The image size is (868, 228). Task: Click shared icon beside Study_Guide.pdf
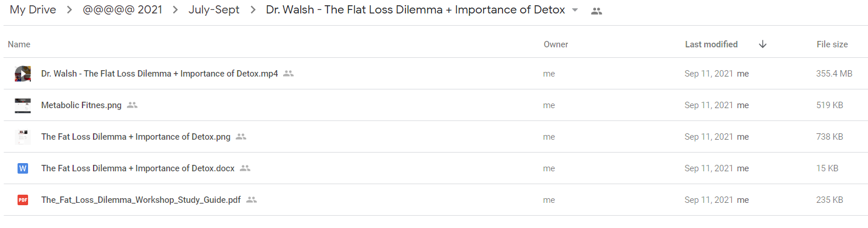pyautogui.click(x=252, y=200)
